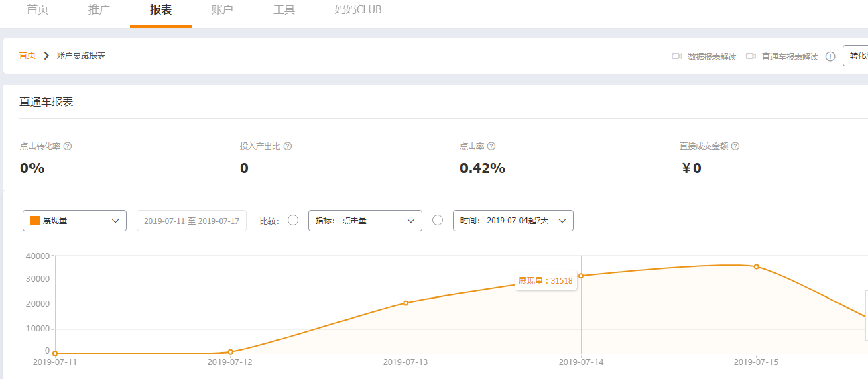868x379 pixels.
Task: Click the 首页 breadcrumb link
Action: click(x=27, y=56)
